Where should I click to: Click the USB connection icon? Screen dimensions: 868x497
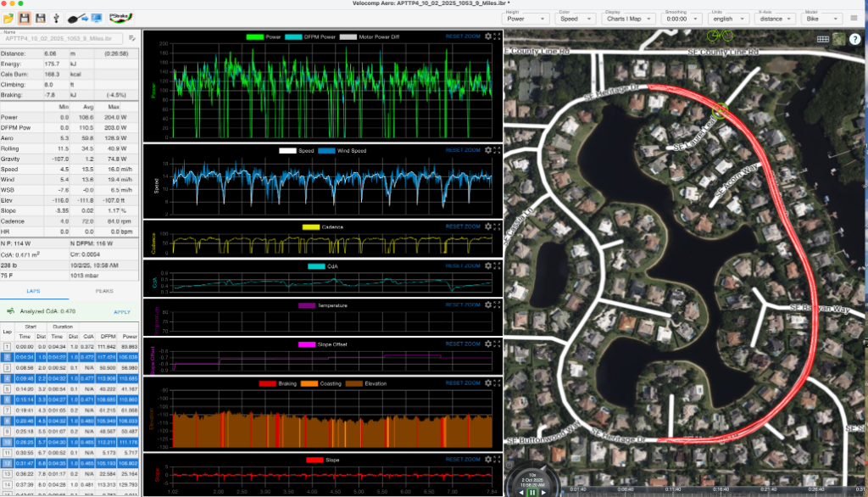[x=56, y=18]
